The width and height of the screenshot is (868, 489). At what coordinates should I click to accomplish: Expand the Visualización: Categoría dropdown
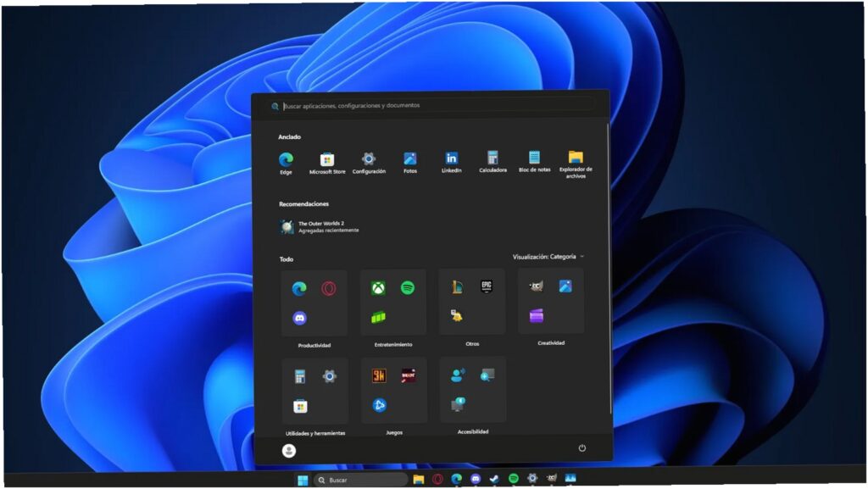click(548, 257)
